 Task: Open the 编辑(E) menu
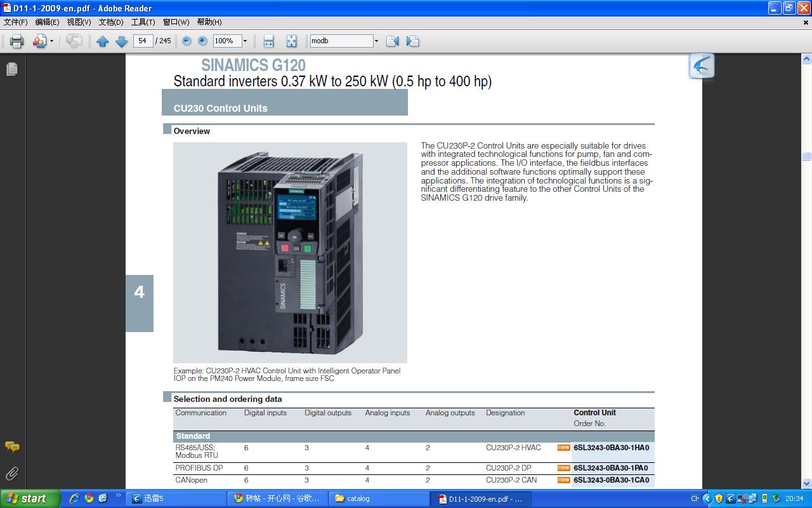click(x=48, y=22)
